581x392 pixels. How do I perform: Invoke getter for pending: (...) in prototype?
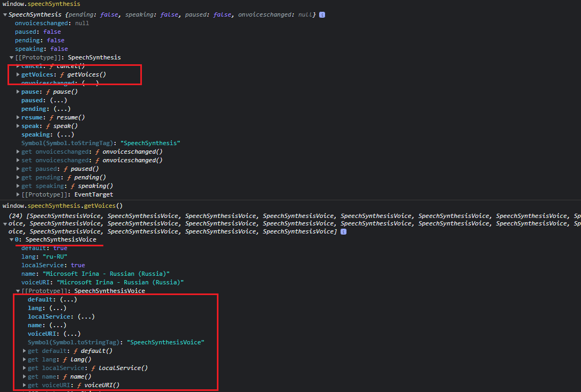point(62,109)
